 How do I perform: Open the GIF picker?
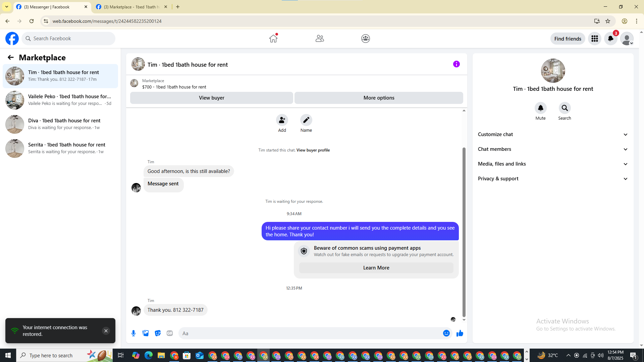(170, 333)
